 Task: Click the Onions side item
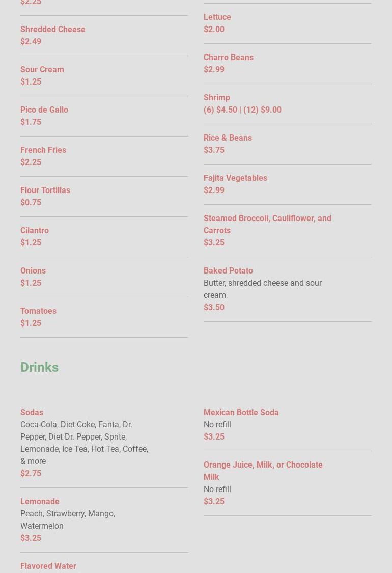(33, 271)
